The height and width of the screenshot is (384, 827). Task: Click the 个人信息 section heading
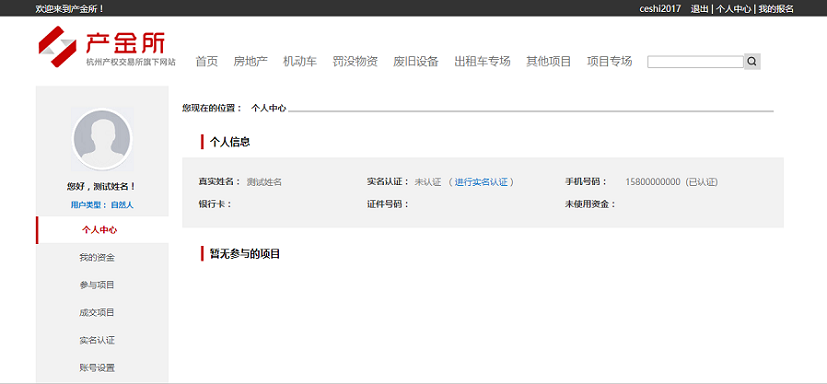coord(229,142)
